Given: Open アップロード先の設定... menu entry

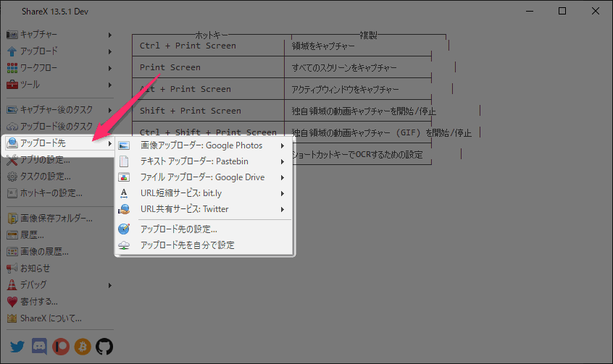Looking at the screenshot, I should pyautogui.click(x=204, y=229).
